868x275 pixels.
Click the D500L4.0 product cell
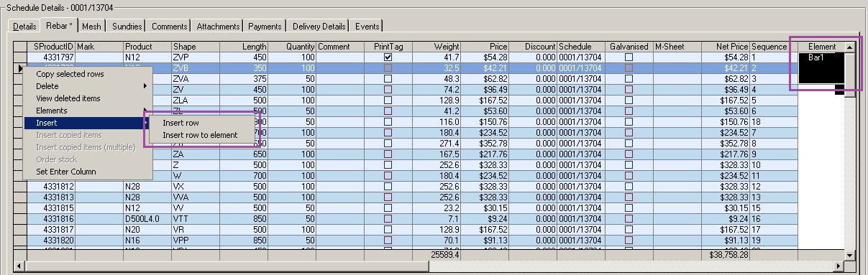(x=147, y=218)
